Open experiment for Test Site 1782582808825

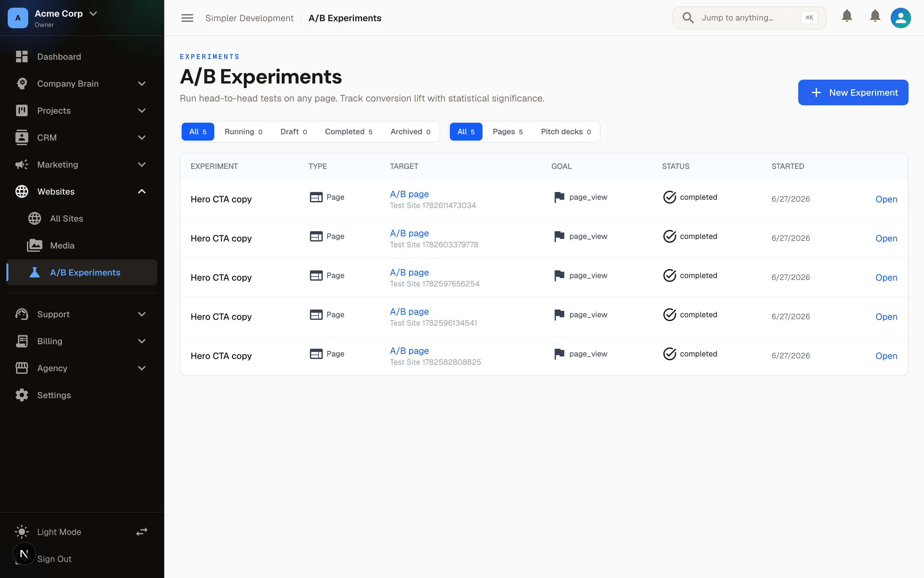click(886, 356)
